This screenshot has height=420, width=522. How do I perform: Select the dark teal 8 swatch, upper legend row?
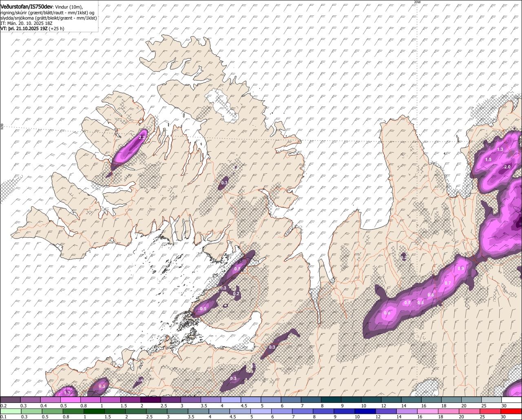point(332,400)
